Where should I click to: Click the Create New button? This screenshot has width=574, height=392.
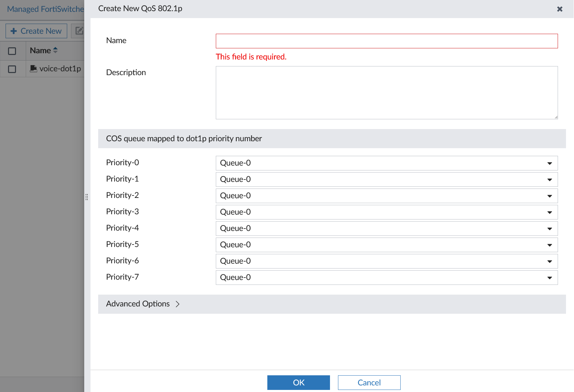click(x=36, y=31)
